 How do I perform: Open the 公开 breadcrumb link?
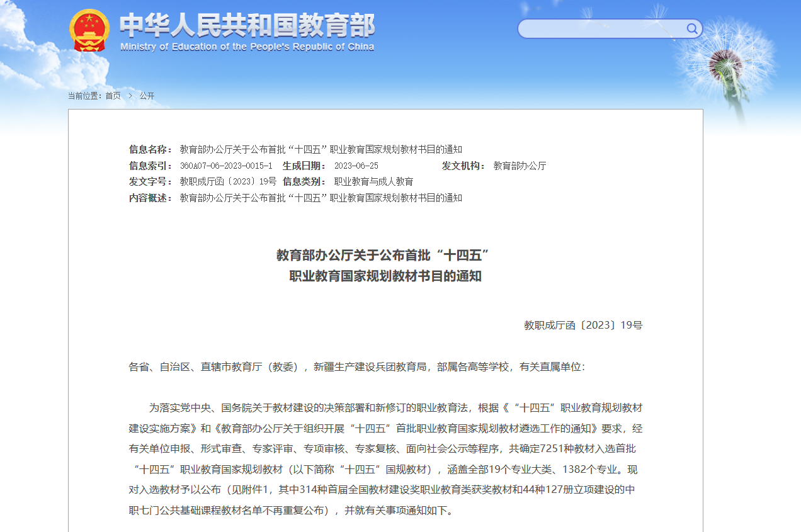147,96
